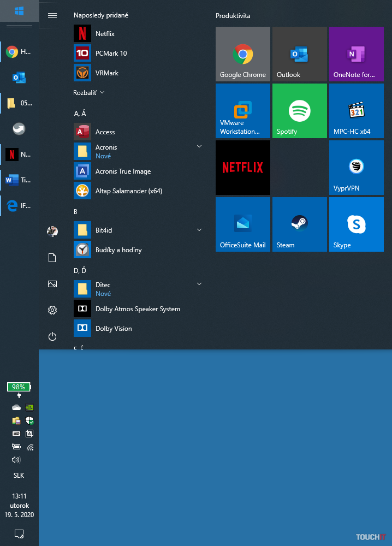Open the Power options button
The image size is (392, 546).
click(52, 336)
